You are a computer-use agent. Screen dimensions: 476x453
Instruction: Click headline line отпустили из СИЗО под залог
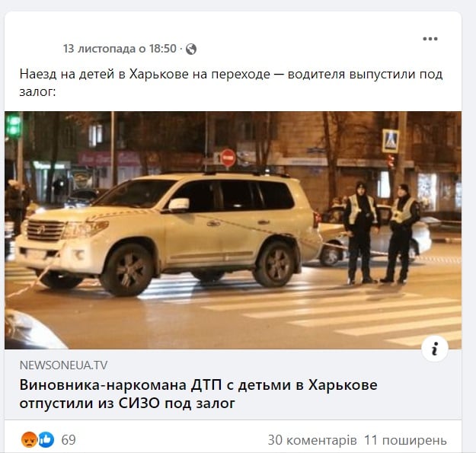pos(127,404)
